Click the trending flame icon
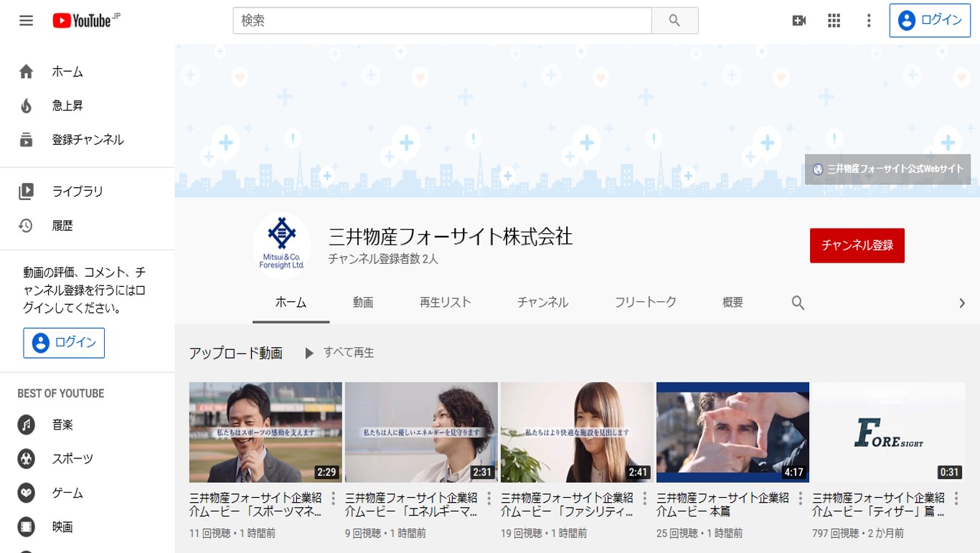980x553 pixels. 27,106
